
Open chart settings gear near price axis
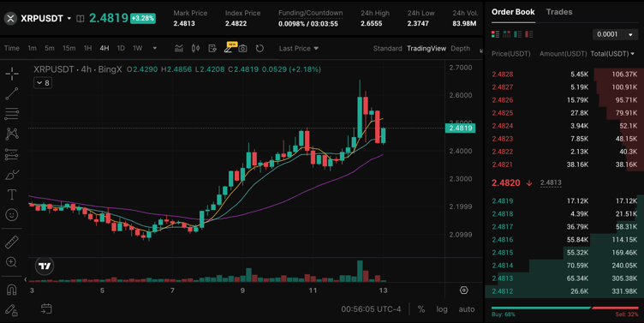pyautogui.click(x=463, y=290)
